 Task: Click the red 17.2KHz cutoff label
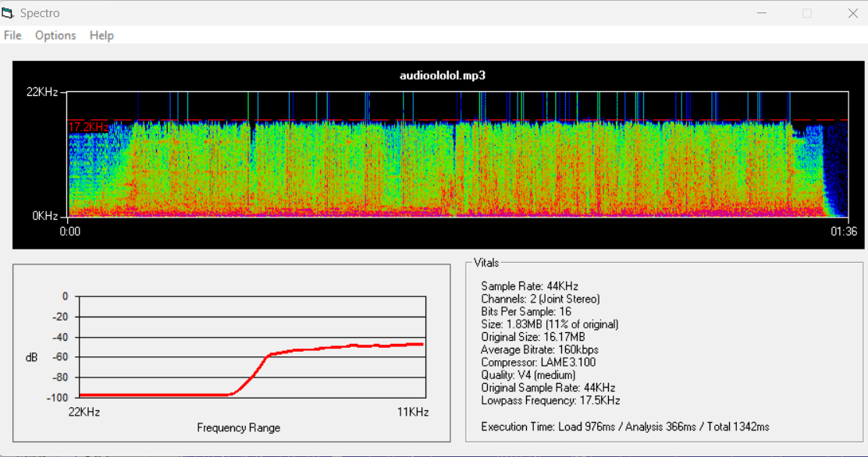click(x=88, y=127)
